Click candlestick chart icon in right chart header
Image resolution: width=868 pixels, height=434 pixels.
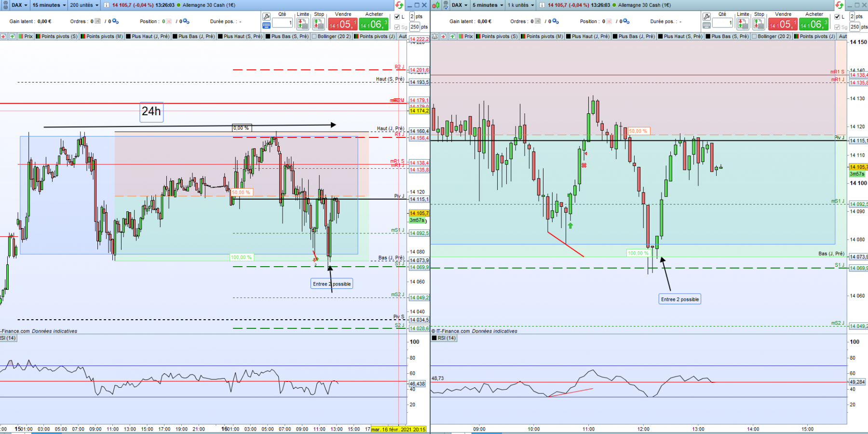click(x=436, y=5)
